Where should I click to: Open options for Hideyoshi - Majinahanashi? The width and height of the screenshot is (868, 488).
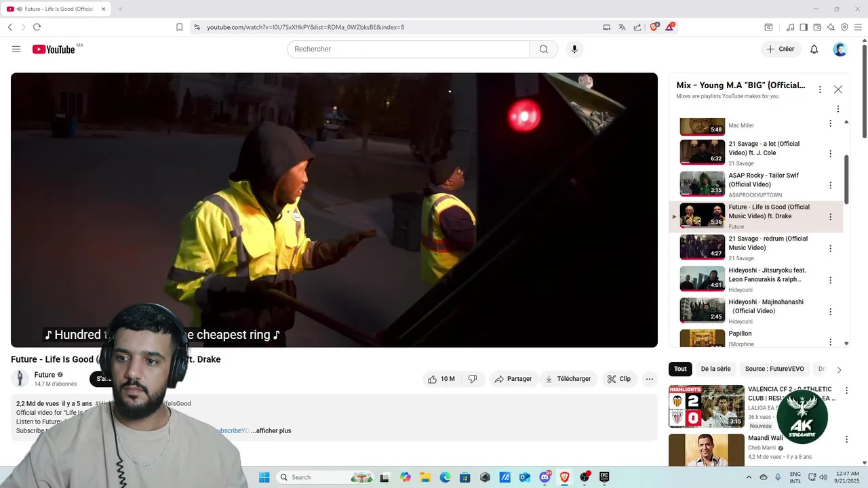coord(830,312)
